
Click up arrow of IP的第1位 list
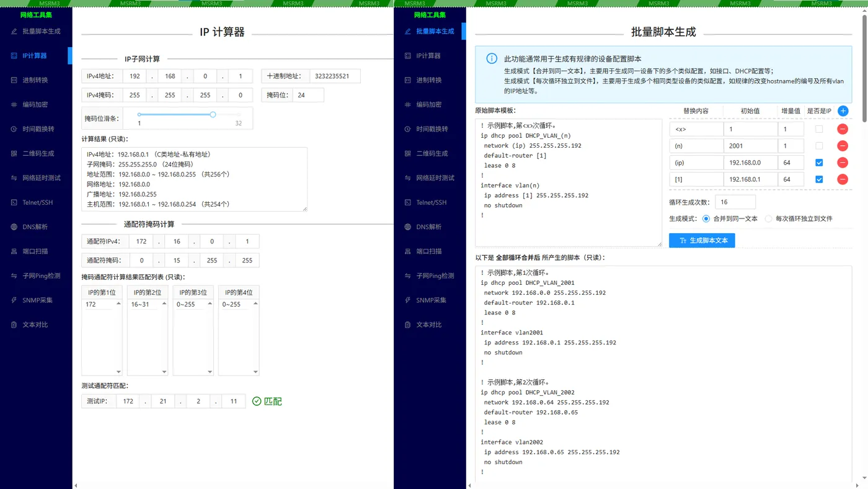pyautogui.click(x=118, y=303)
